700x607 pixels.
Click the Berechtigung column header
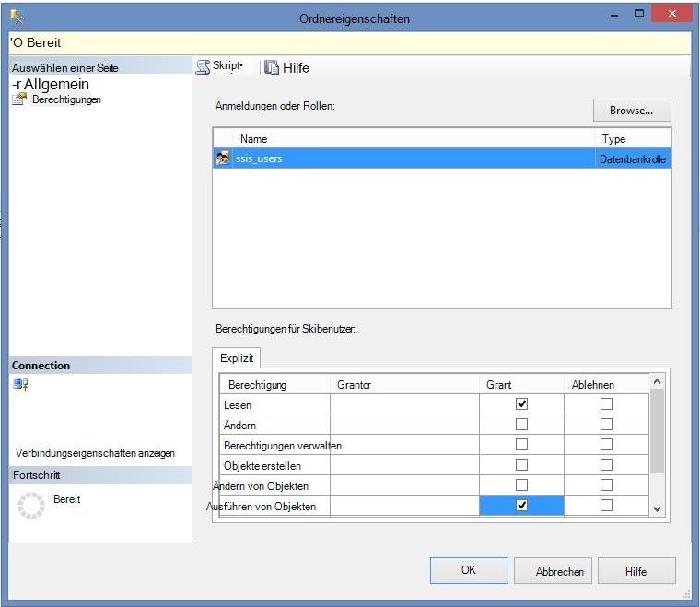pos(275,385)
